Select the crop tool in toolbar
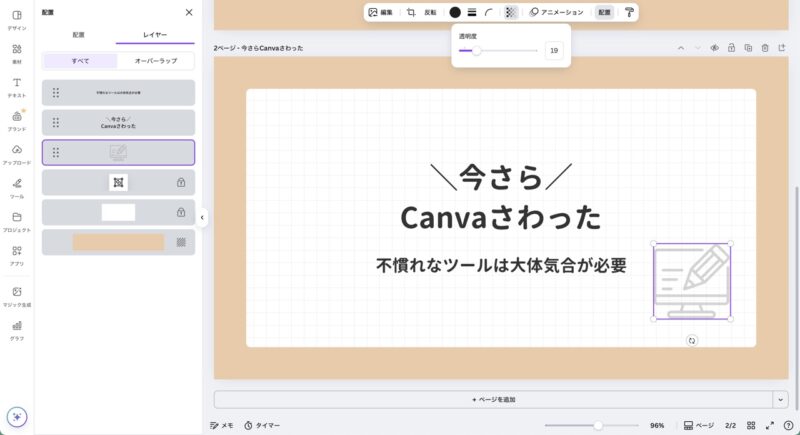Viewport: 800px width, 435px height. click(x=411, y=12)
